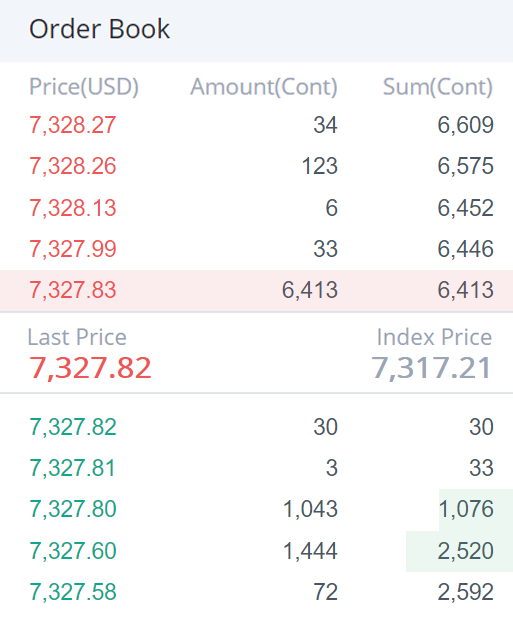Viewport: 513px width, 624px height.
Task: Choose bid price 7,327.58
Action: tap(73, 592)
